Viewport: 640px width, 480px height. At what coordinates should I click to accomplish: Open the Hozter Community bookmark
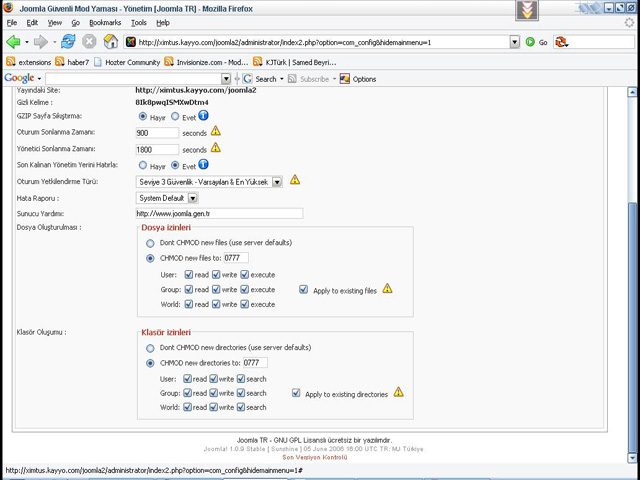(x=127, y=62)
